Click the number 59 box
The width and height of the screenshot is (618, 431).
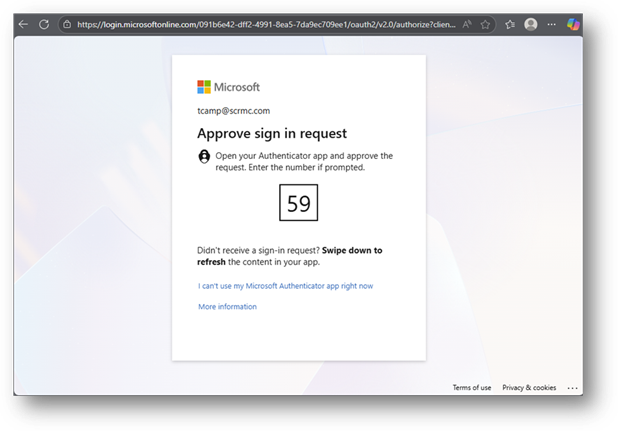pos(298,204)
